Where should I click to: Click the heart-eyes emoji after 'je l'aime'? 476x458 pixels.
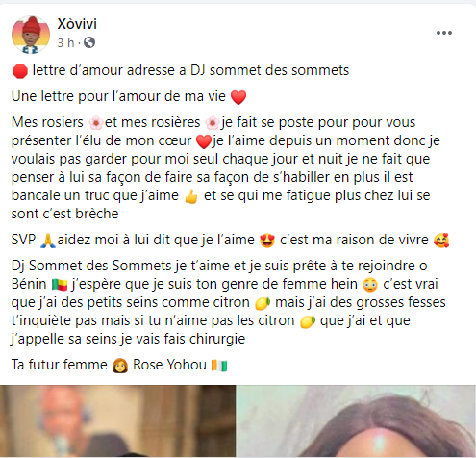tap(267, 241)
